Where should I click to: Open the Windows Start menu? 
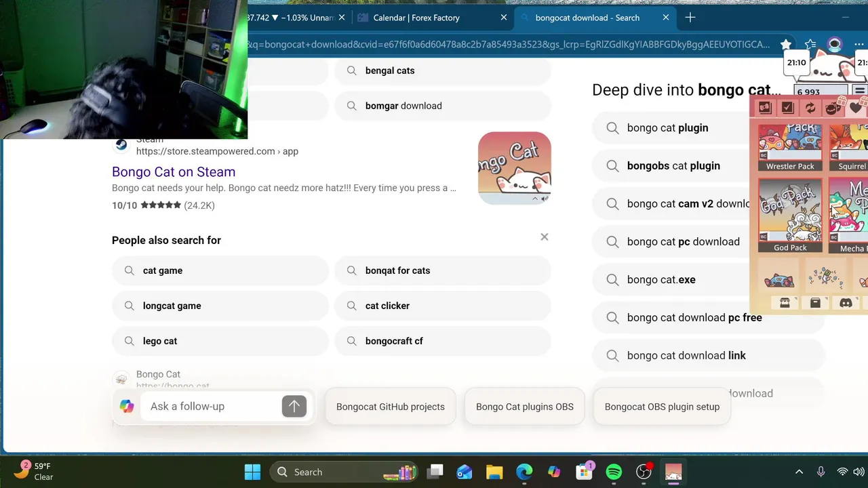(252, 472)
